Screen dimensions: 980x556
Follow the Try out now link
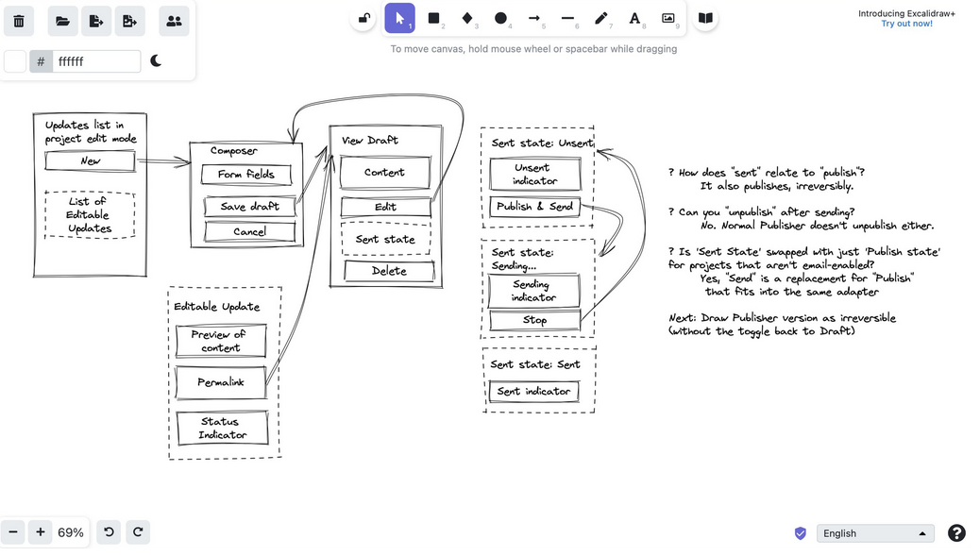tap(906, 23)
